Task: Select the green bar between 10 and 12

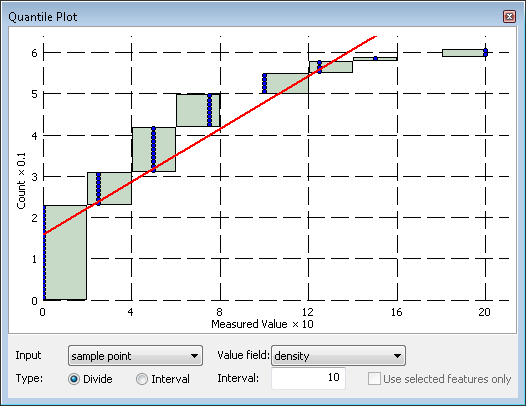Action: (285, 83)
